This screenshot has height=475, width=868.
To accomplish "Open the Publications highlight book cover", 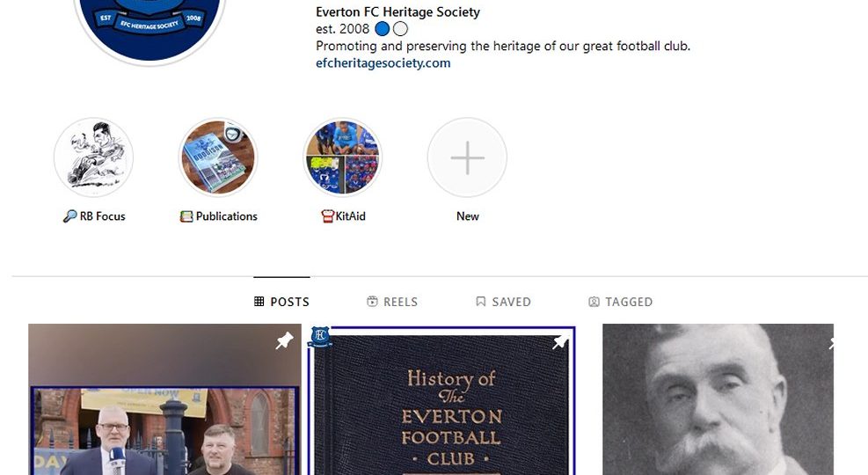I will click(218, 157).
